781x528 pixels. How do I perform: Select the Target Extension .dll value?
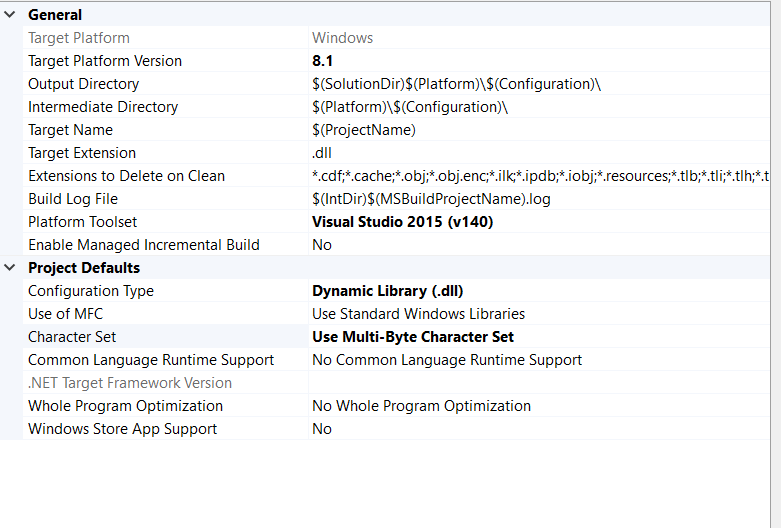pos(322,153)
